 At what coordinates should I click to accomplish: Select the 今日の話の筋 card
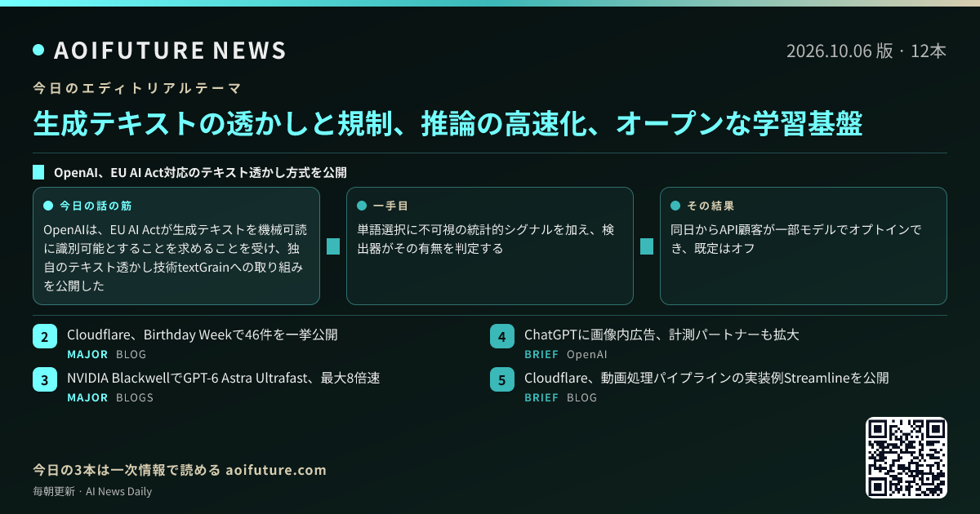pos(176,246)
